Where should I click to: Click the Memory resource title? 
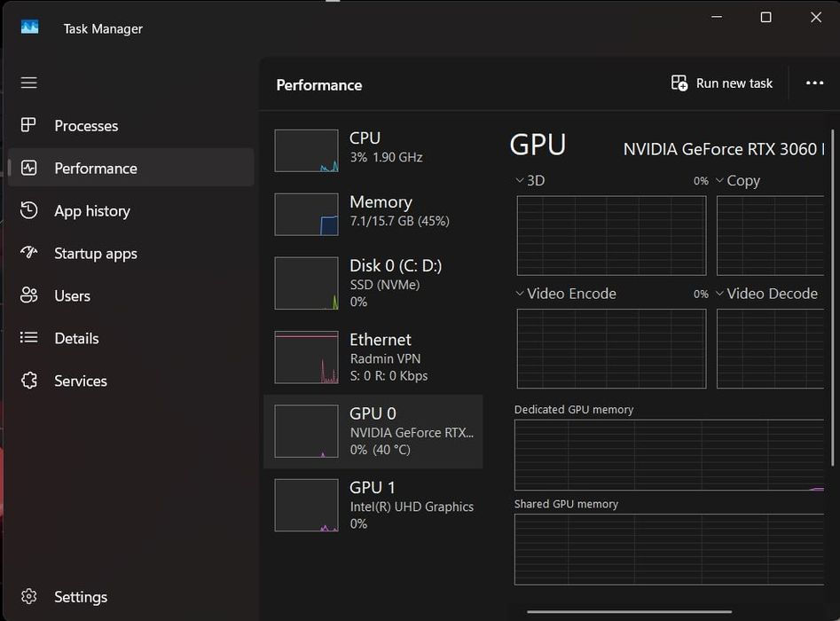point(381,202)
